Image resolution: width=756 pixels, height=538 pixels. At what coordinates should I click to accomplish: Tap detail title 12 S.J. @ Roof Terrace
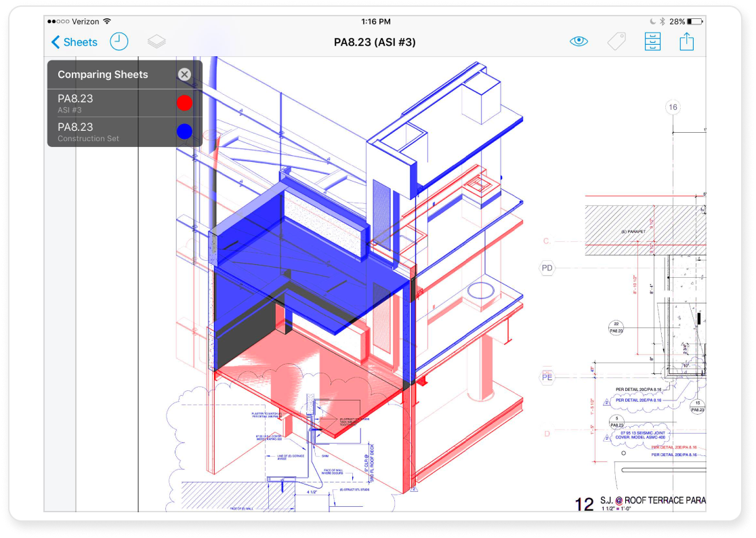(x=640, y=503)
